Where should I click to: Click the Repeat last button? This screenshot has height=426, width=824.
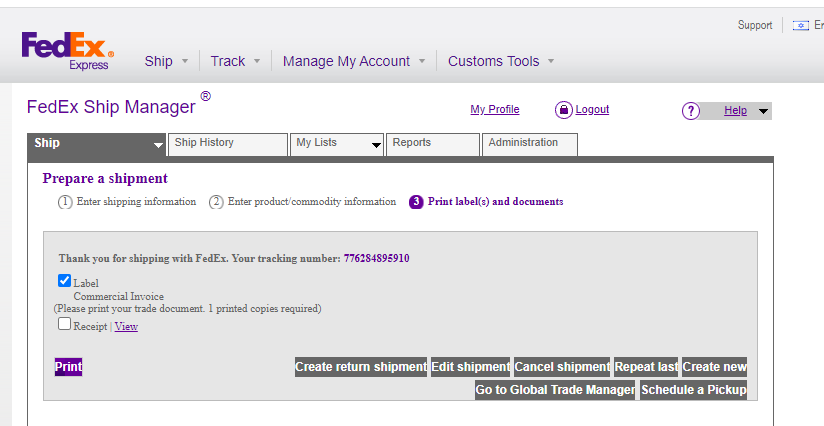[x=646, y=367]
